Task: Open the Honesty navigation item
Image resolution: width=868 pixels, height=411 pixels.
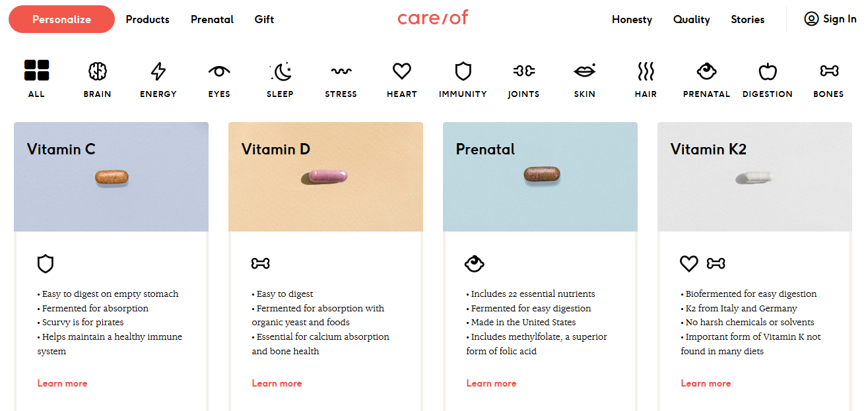Action: [x=632, y=19]
